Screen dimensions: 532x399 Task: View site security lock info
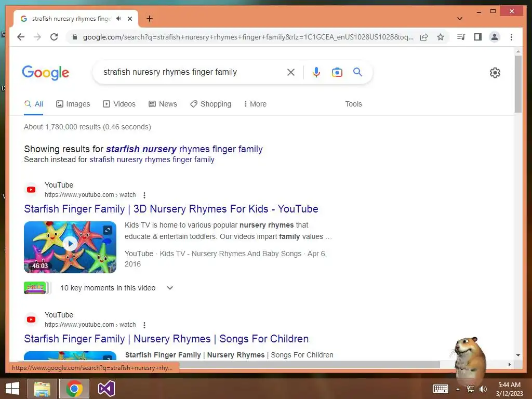[x=75, y=37]
